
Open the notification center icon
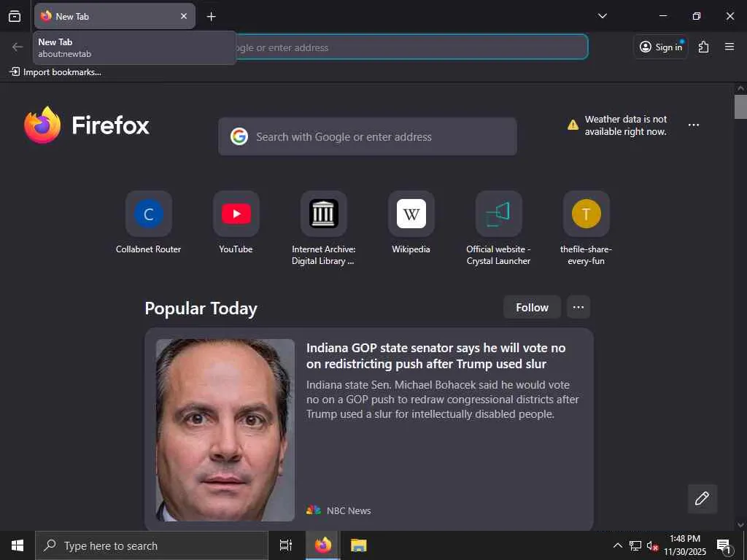click(x=724, y=545)
